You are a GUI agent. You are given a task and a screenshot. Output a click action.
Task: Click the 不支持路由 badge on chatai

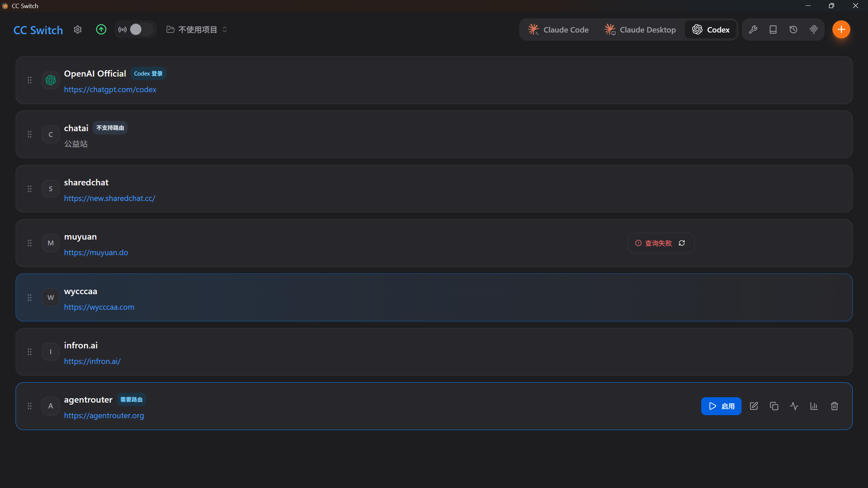click(x=110, y=128)
